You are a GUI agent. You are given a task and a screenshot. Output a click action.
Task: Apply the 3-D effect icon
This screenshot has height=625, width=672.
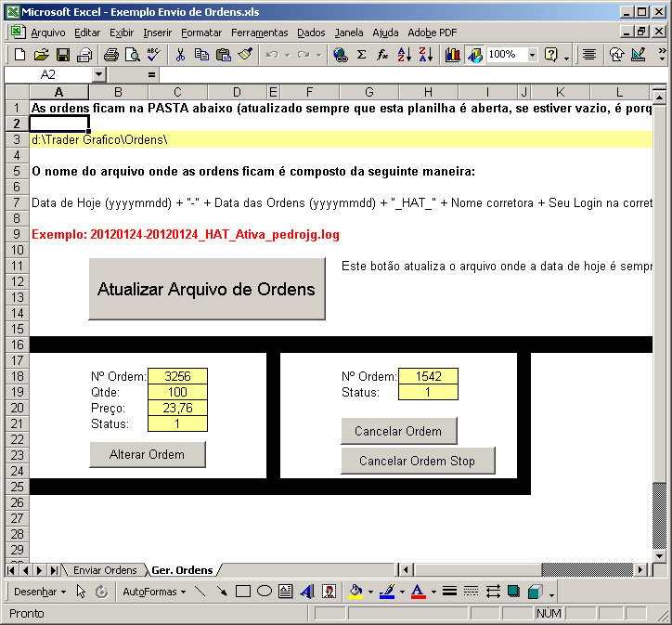536,592
